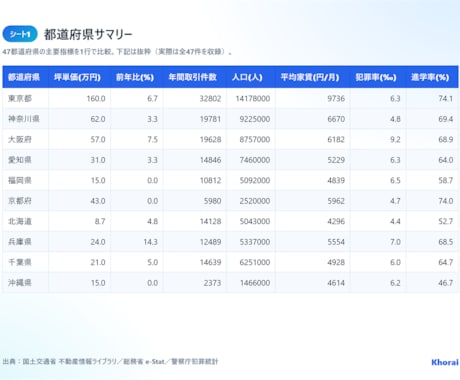Click 沖縄県's transactions value 2373

click(x=212, y=283)
